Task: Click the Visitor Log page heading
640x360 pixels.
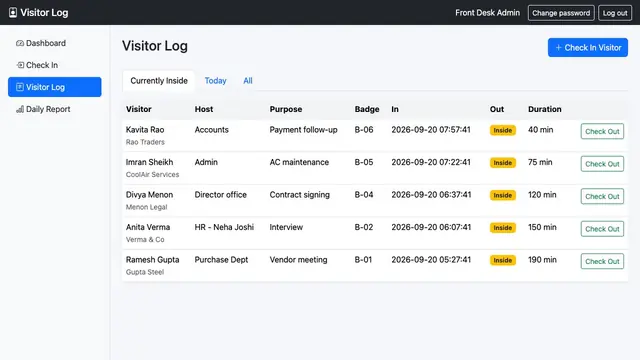Action: coord(155,46)
